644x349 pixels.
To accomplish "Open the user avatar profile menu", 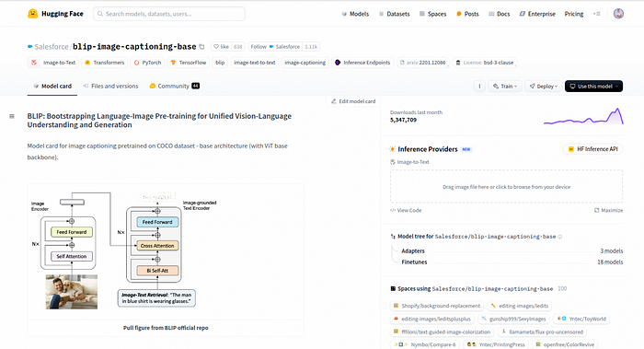I will pyautogui.click(x=618, y=14).
